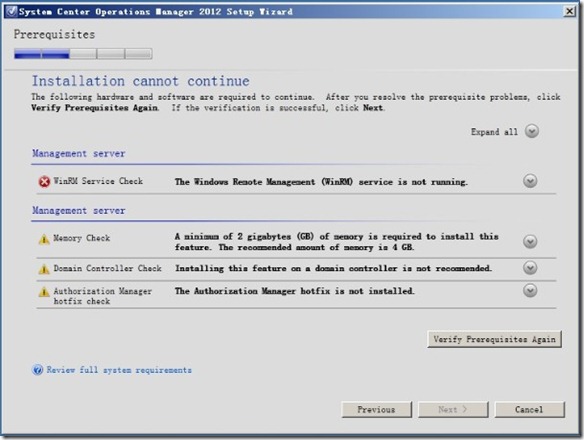
Task: Expand all prerequisite results with chevron
Action: click(x=532, y=131)
